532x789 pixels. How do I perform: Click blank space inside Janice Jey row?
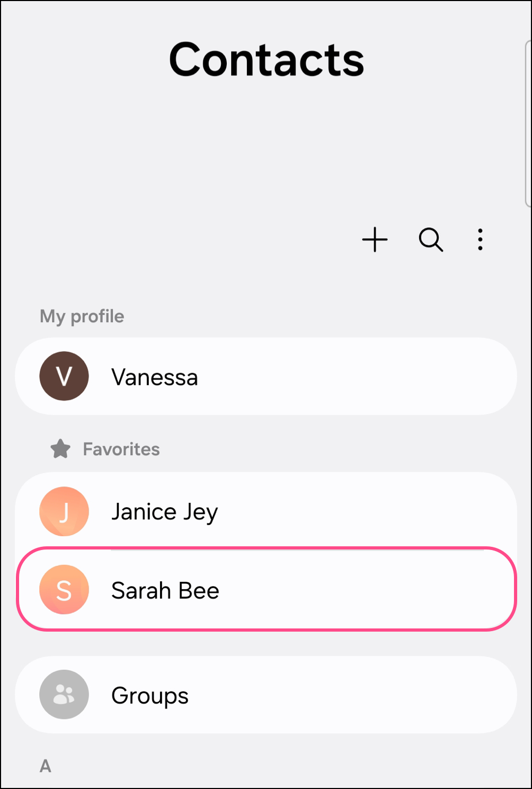[x=371, y=511]
